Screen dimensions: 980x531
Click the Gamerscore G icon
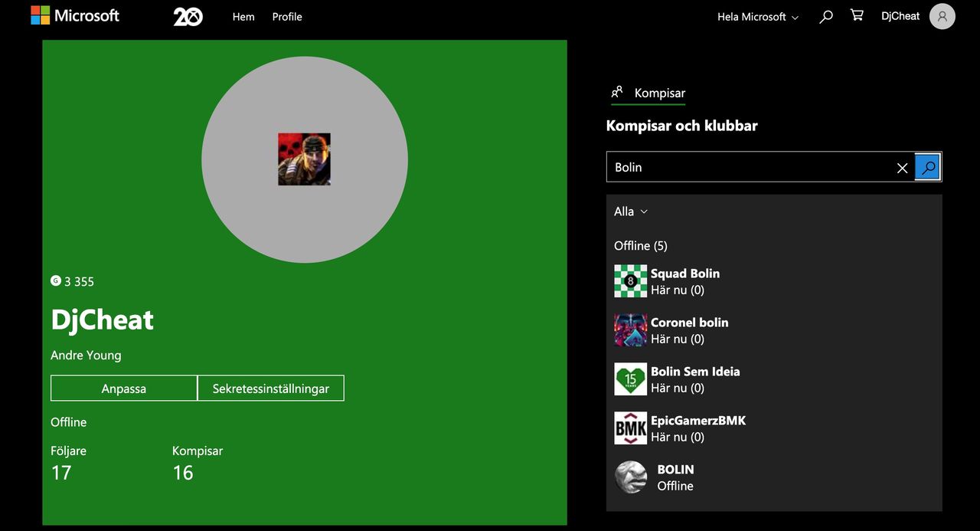tap(56, 281)
